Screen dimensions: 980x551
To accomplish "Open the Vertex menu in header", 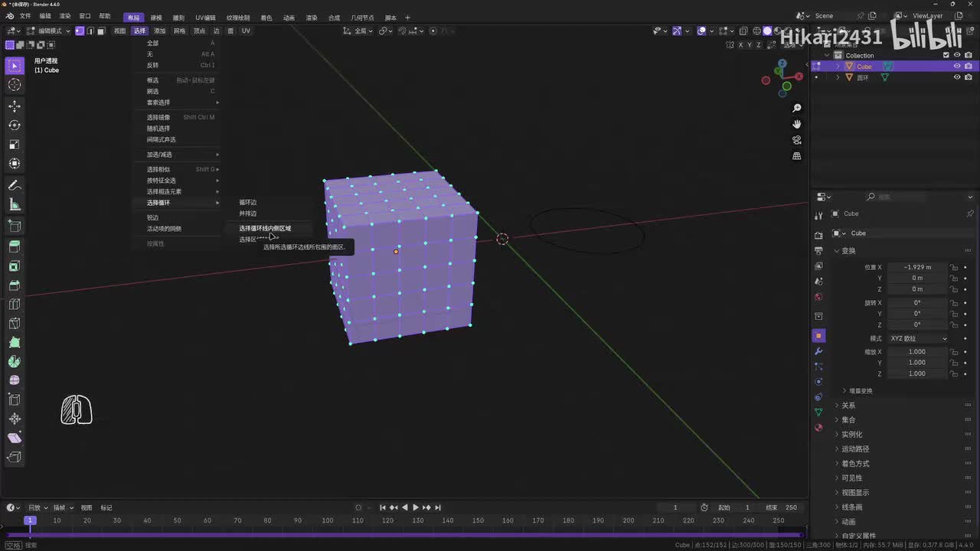I will 199,31.
